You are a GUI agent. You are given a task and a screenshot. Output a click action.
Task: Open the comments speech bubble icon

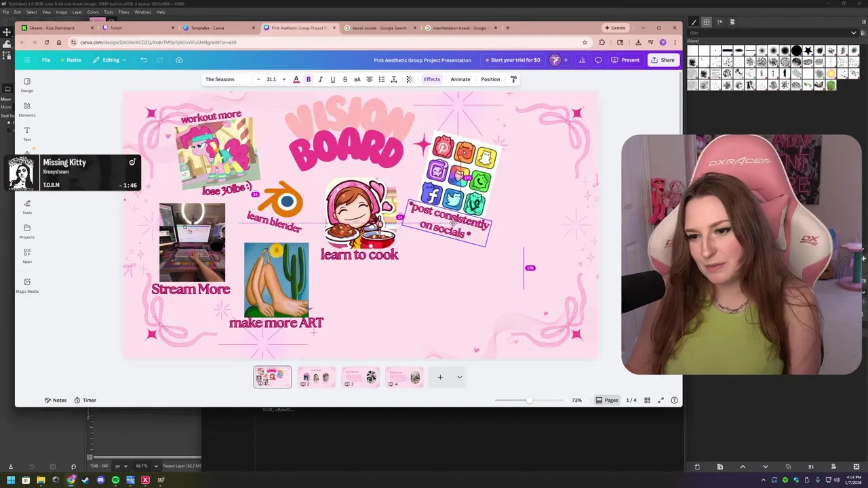click(x=598, y=60)
